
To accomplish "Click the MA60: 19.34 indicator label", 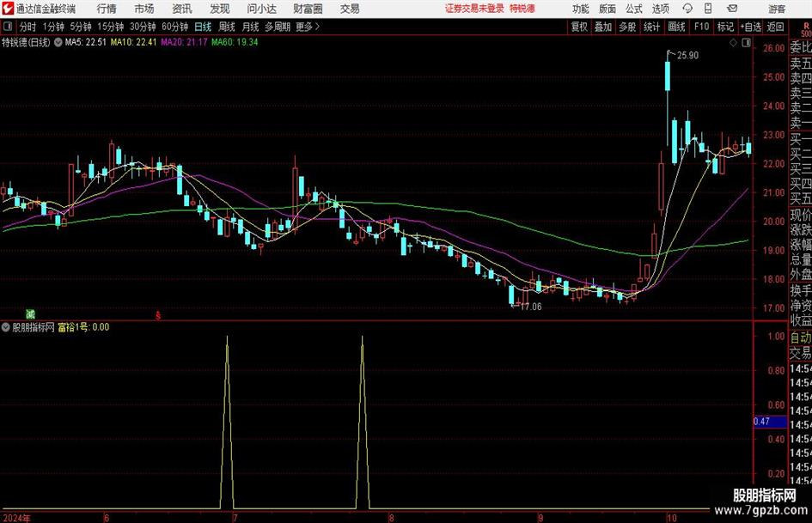I will [x=235, y=42].
